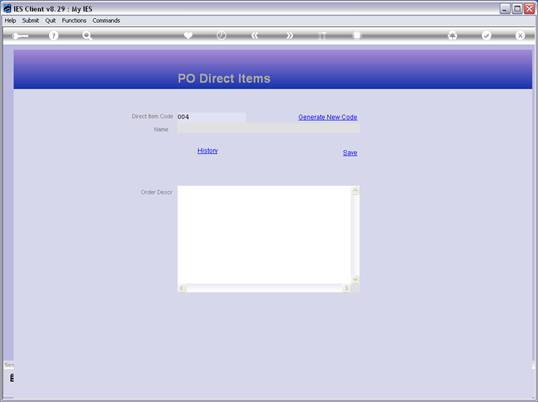Click the key icon in toolbar
The image size is (538, 402).
(x=20, y=36)
